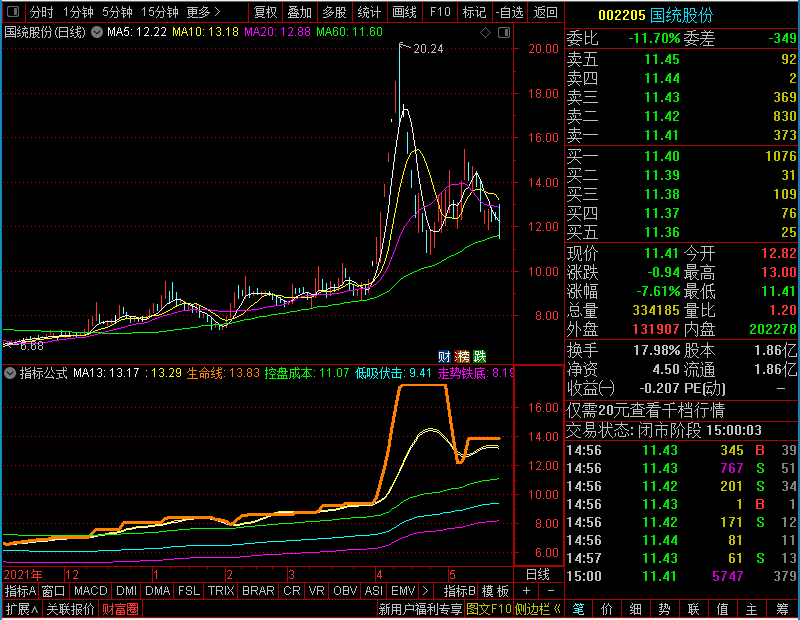The height and width of the screenshot is (620, 800).
Task: Zoom out the chart with the − button
Action: tap(551, 591)
